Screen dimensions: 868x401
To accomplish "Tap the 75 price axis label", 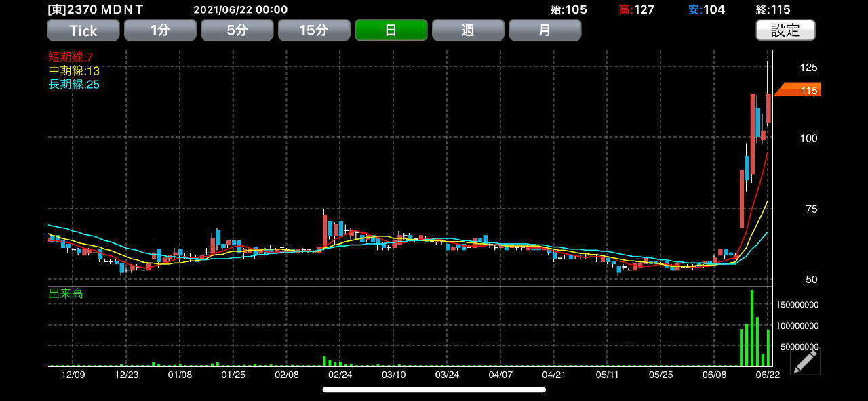I will [811, 209].
